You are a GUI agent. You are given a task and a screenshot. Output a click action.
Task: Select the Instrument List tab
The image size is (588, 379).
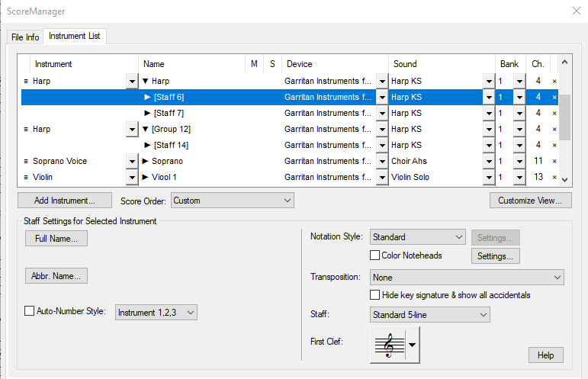coord(75,36)
